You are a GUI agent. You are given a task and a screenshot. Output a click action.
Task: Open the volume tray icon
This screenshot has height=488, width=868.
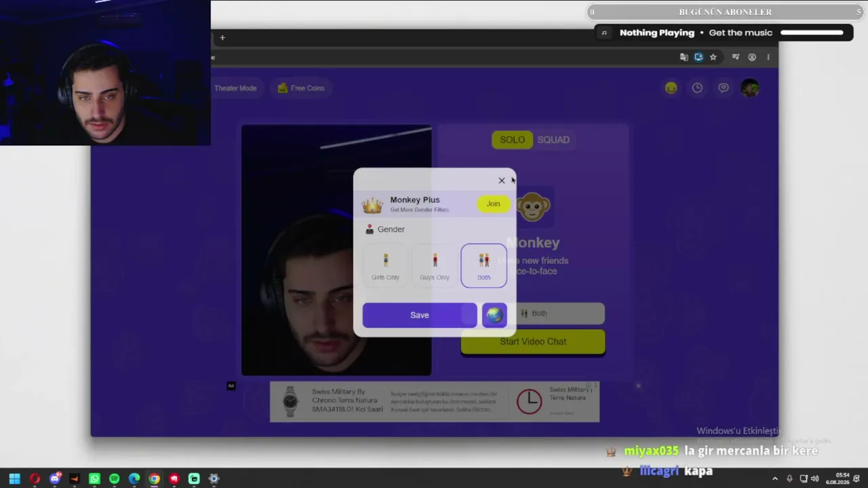click(x=814, y=479)
